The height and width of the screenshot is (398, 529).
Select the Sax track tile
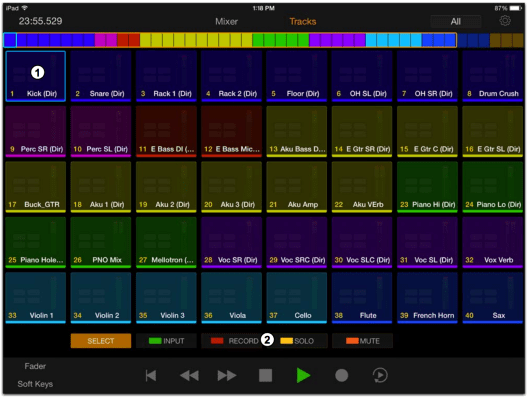[493, 298]
